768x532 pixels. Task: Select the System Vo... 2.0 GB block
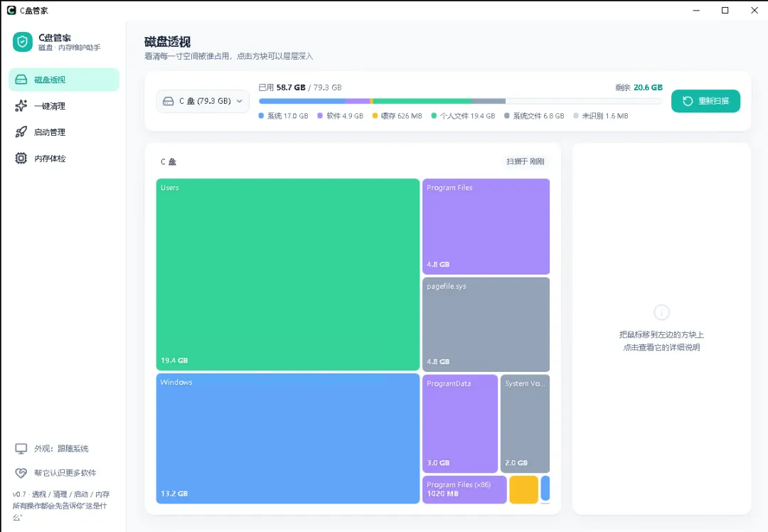(x=525, y=424)
